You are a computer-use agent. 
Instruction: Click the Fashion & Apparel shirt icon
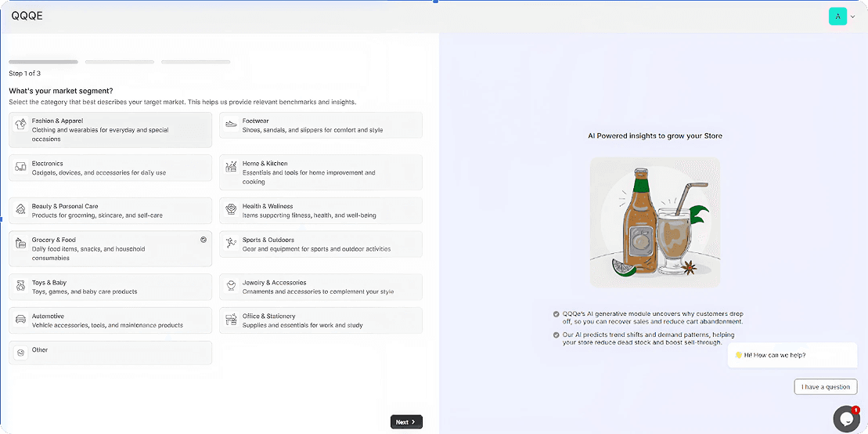pos(21,125)
